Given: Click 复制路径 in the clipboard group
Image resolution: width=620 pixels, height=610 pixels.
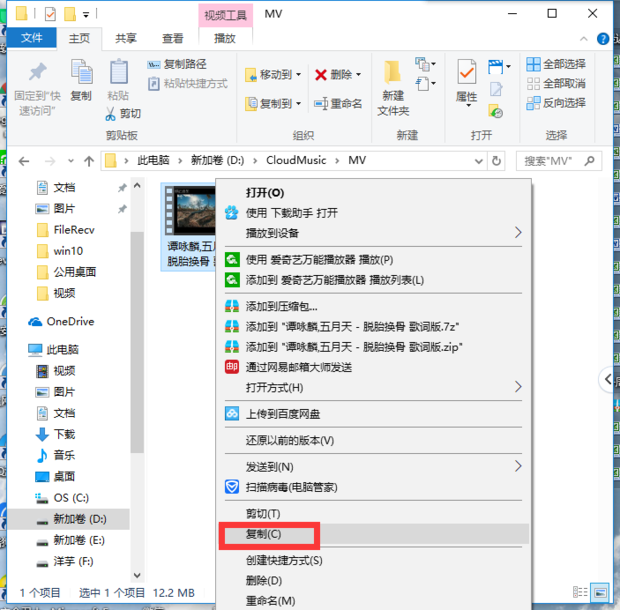Looking at the screenshot, I should coord(177,64).
